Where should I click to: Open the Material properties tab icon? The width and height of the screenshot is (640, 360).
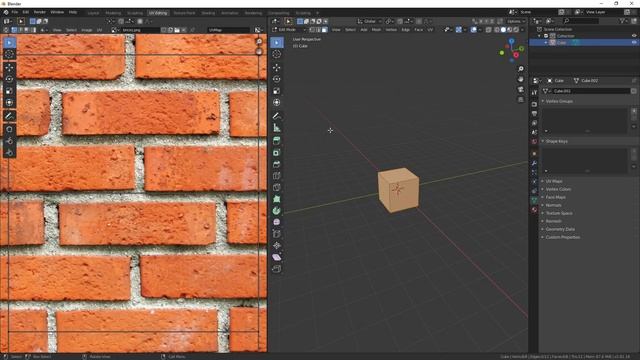click(534, 209)
